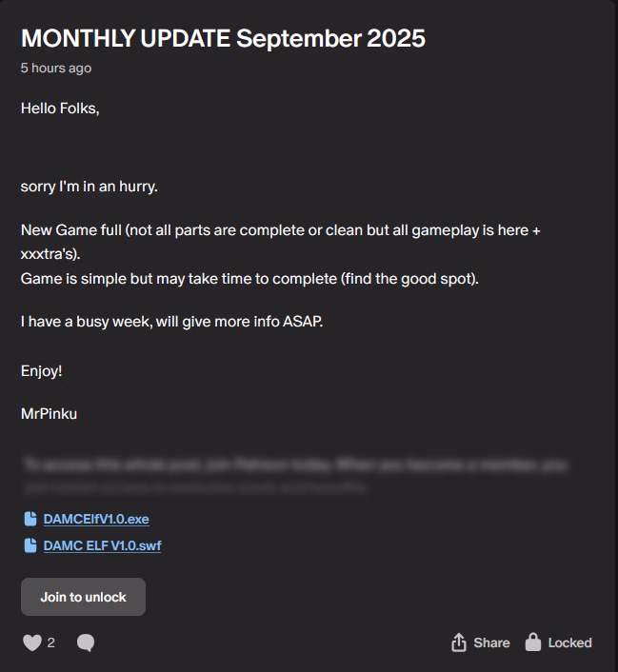
Task: Click the Locked label
Action: point(569,642)
